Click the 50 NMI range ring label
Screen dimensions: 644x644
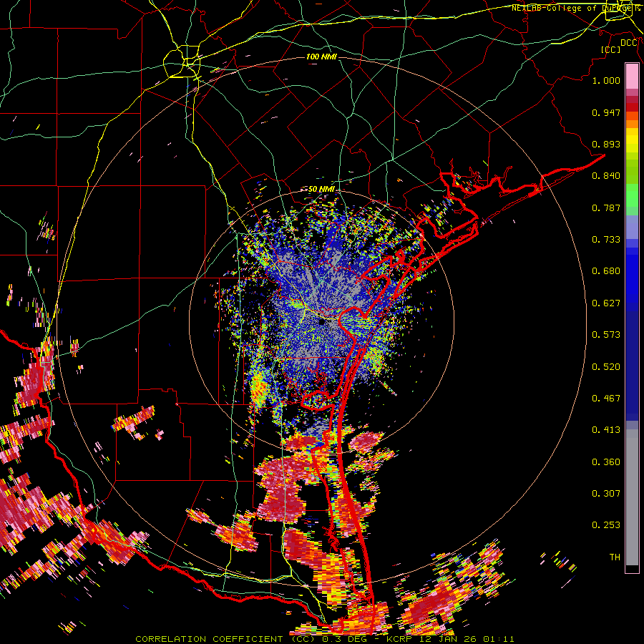coord(321,190)
